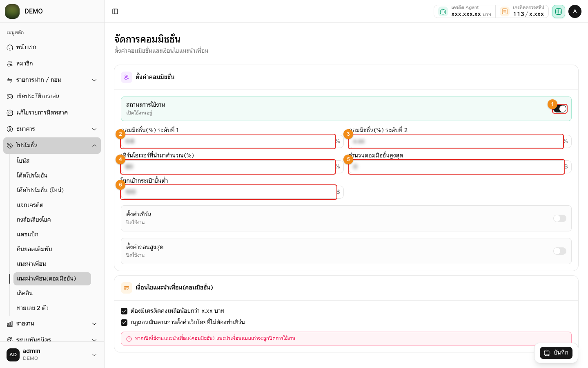Click the transfer arrows icon beside รายการฝาก / ถอน

pyautogui.click(x=10, y=80)
